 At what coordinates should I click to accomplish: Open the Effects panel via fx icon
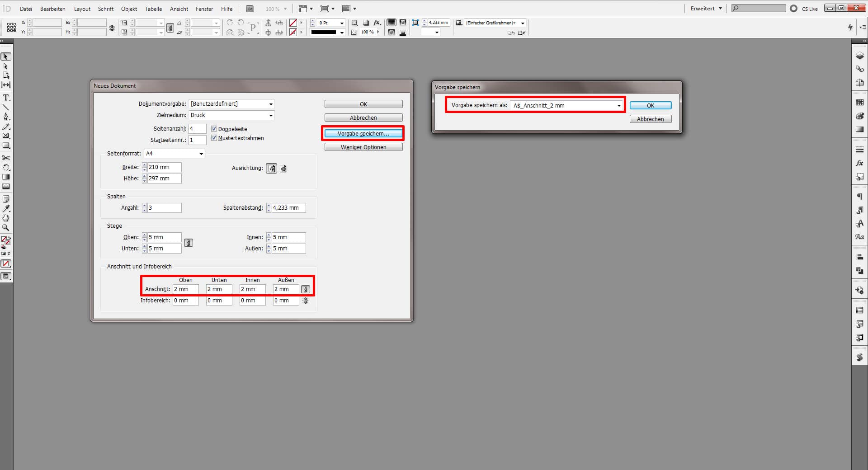click(859, 163)
